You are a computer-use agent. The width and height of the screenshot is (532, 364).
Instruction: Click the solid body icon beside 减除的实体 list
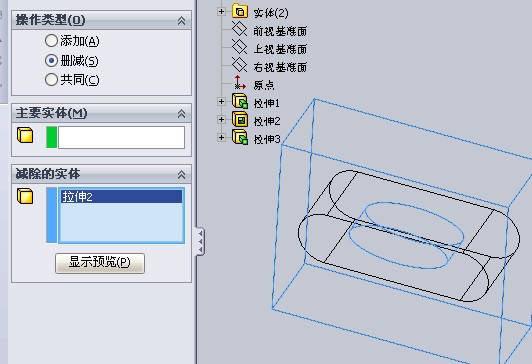coord(25,196)
